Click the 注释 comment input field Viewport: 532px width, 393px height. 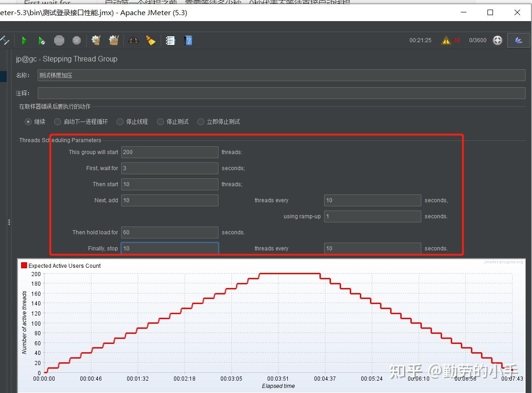[281, 93]
